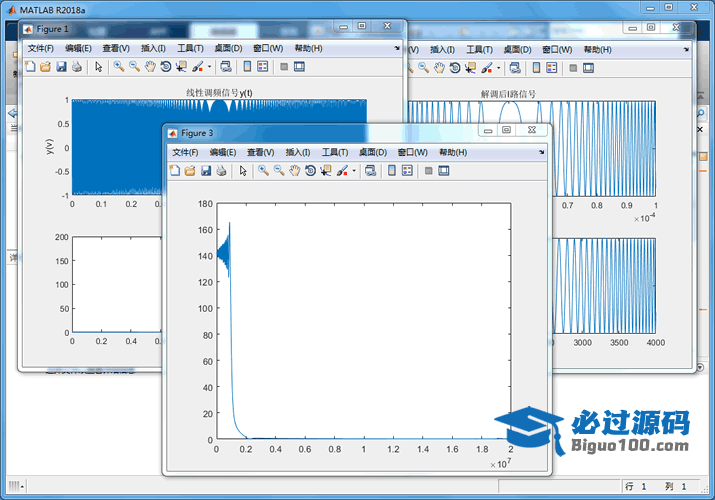Select Rotate 3D tool in Figure 1
The image size is (715, 500).
[165, 67]
